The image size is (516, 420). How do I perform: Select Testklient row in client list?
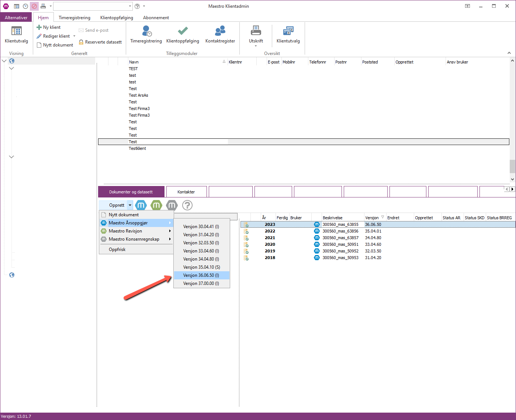(x=304, y=148)
